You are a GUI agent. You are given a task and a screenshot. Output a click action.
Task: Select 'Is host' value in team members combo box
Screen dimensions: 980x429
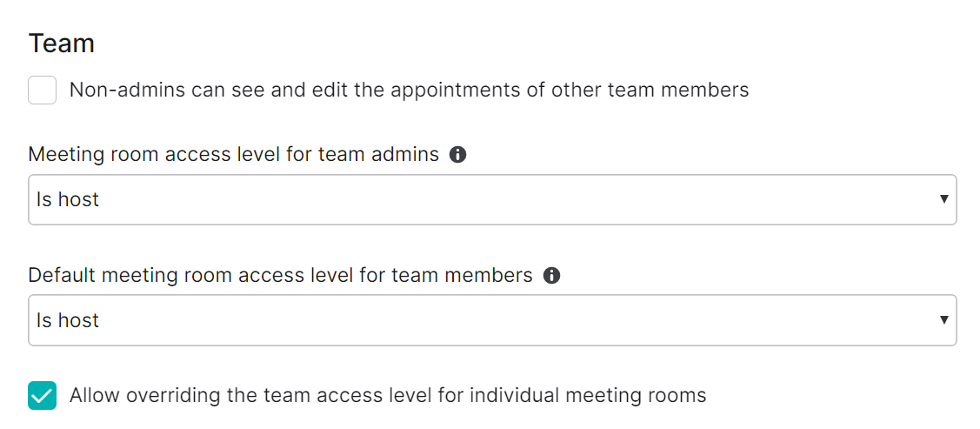[x=68, y=320]
